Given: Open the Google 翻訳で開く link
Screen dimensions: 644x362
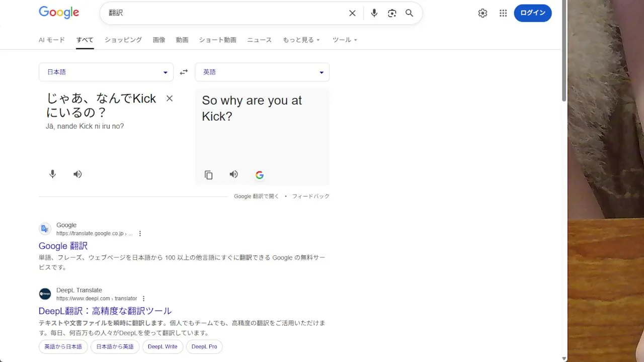Looking at the screenshot, I should [256, 197].
